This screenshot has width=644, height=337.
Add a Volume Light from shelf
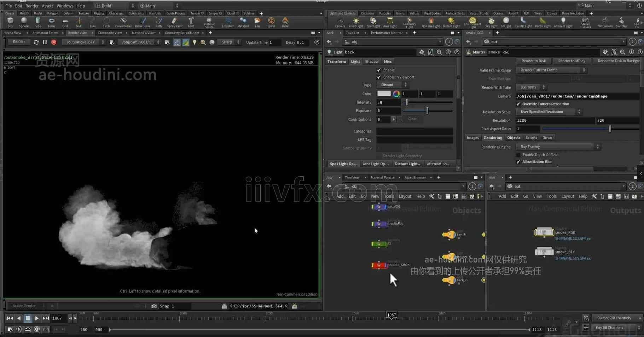(431, 22)
